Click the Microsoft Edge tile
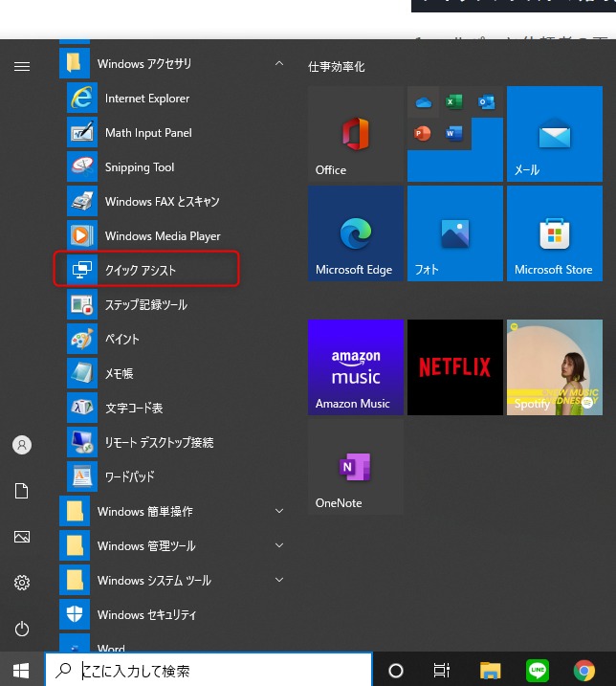The height and width of the screenshot is (686, 616). pyautogui.click(x=355, y=233)
